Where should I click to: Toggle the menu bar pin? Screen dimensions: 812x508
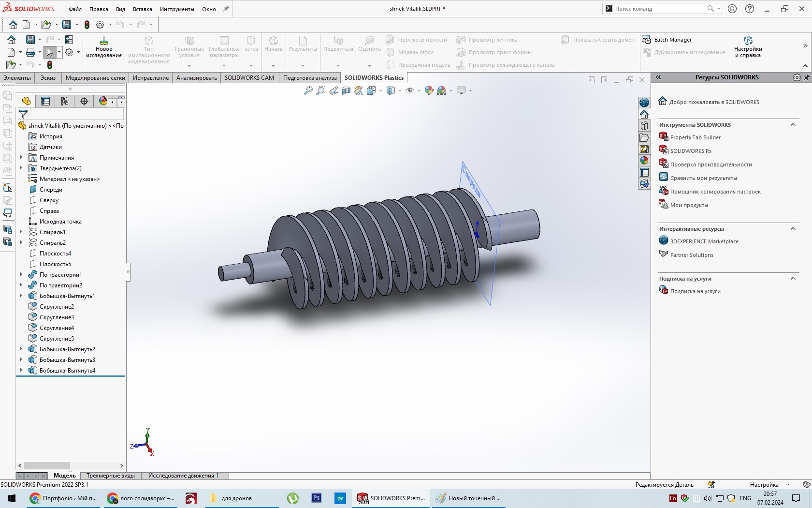tap(226, 9)
